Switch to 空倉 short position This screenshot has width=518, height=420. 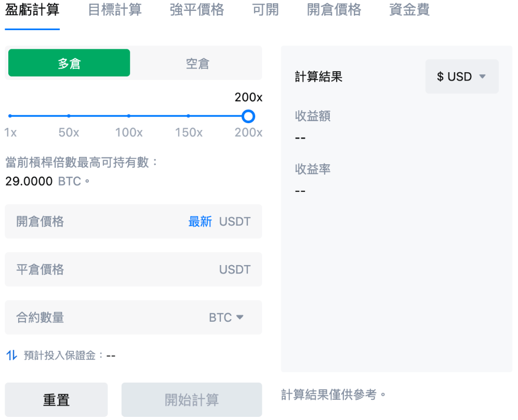point(197,63)
